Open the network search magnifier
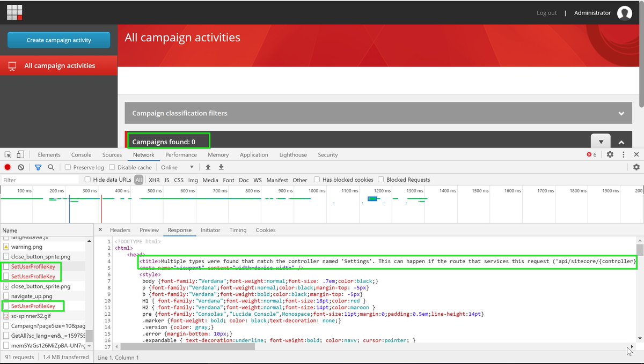This screenshot has width=644, height=364. click(51, 167)
